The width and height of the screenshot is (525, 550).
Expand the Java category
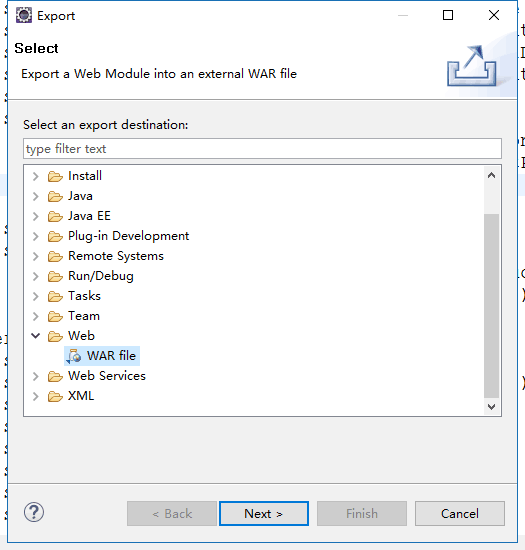35,196
